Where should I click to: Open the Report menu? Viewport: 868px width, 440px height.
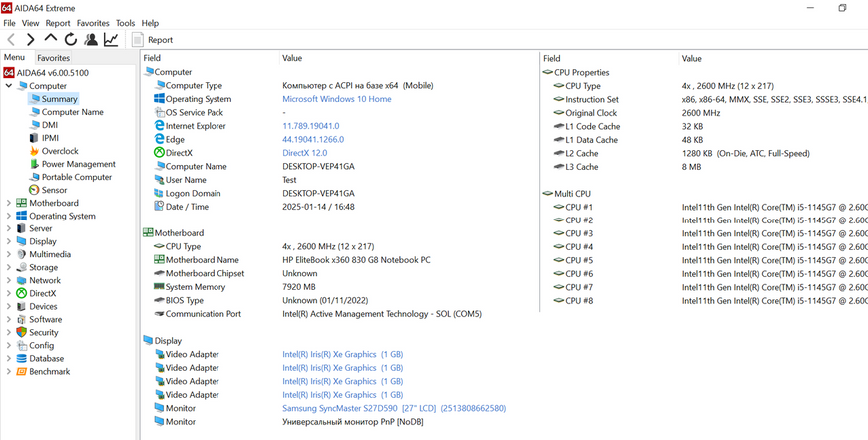click(58, 23)
